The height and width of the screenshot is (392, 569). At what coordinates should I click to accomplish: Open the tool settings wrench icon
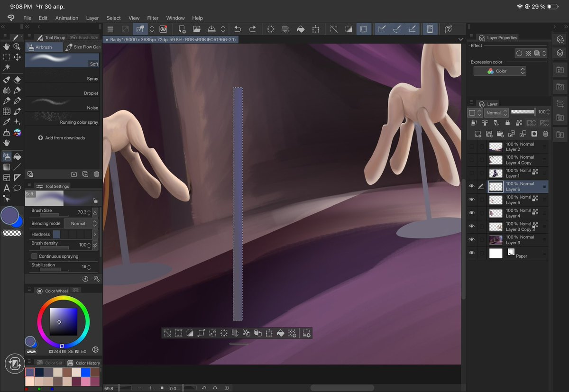click(x=97, y=279)
